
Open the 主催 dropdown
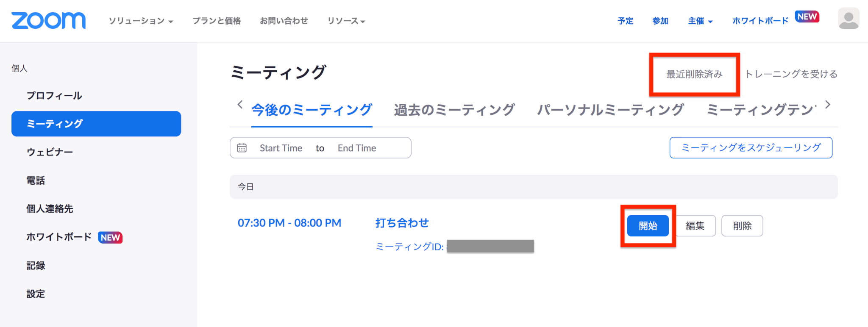pyautogui.click(x=700, y=21)
